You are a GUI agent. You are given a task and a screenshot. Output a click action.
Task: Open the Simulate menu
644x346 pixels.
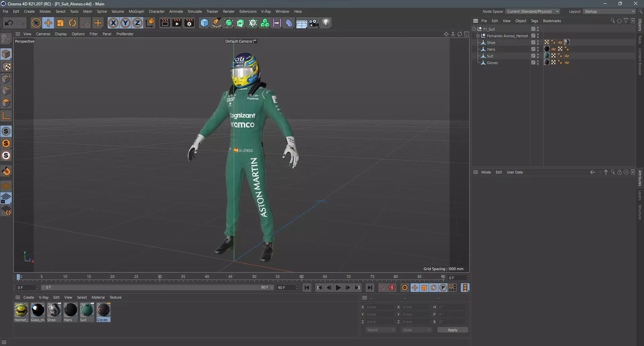[x=195, y=11]
